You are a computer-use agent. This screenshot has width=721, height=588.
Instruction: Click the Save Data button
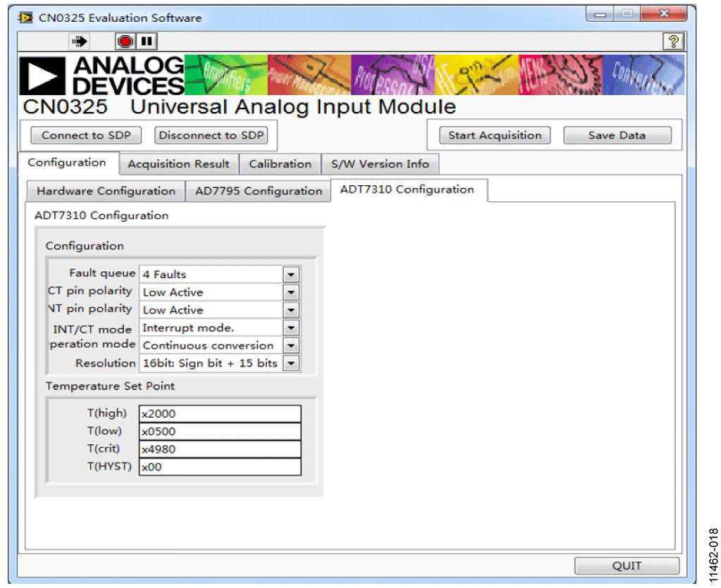click(617, 135)
